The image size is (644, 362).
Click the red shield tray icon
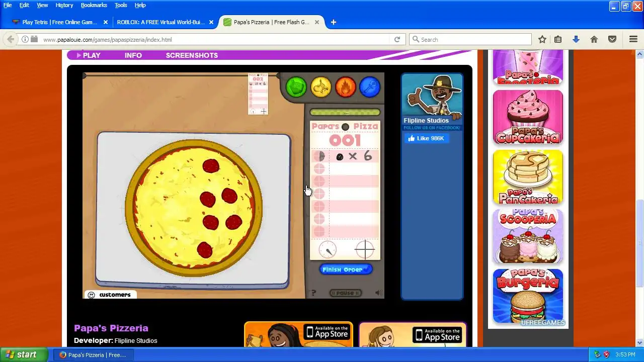point(607,354)
